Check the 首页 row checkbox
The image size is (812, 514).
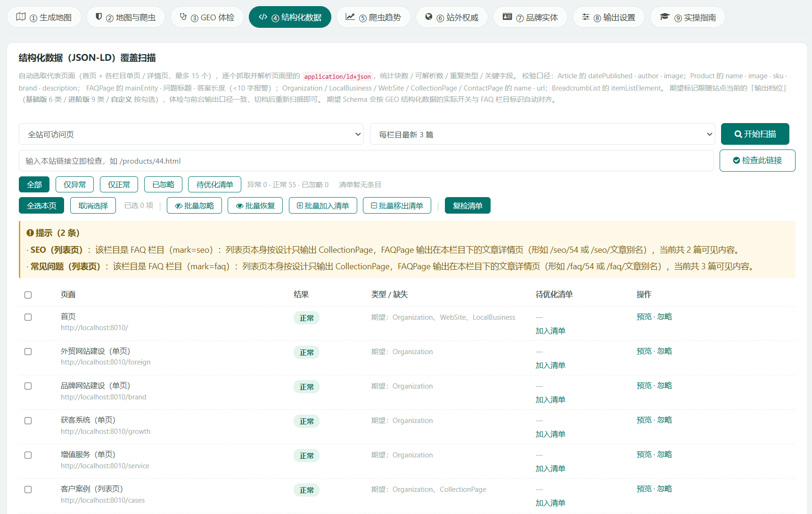28,317
